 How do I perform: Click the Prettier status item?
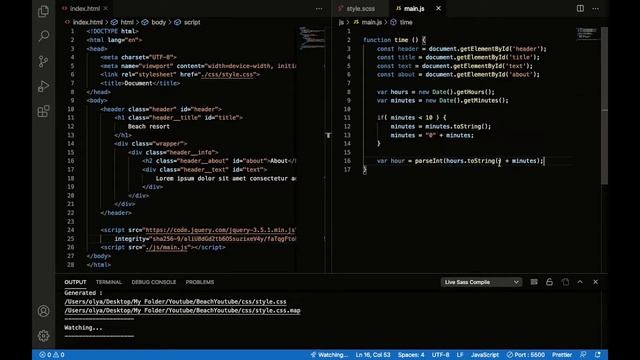(x=562, y=355)
